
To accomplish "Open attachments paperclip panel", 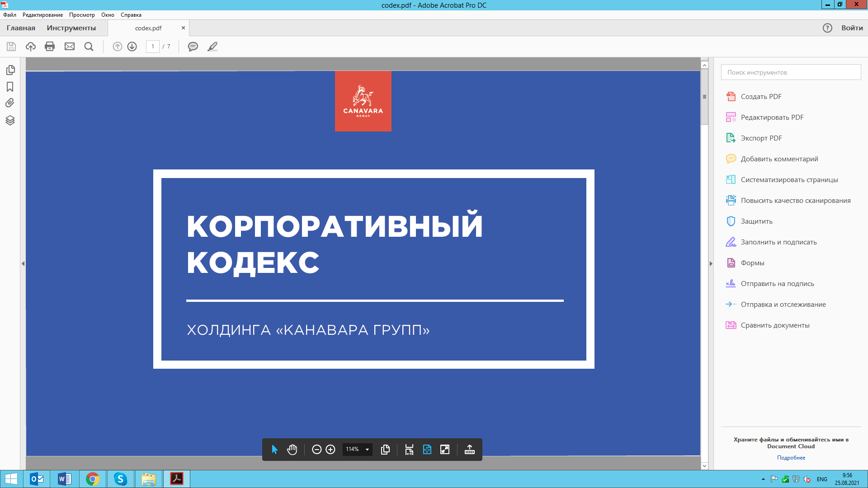I will [x=10, y=103].
